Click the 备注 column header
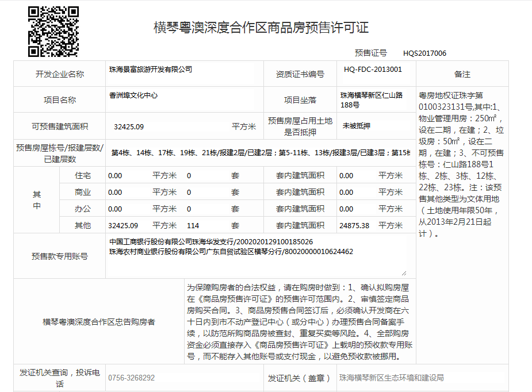 462,74
